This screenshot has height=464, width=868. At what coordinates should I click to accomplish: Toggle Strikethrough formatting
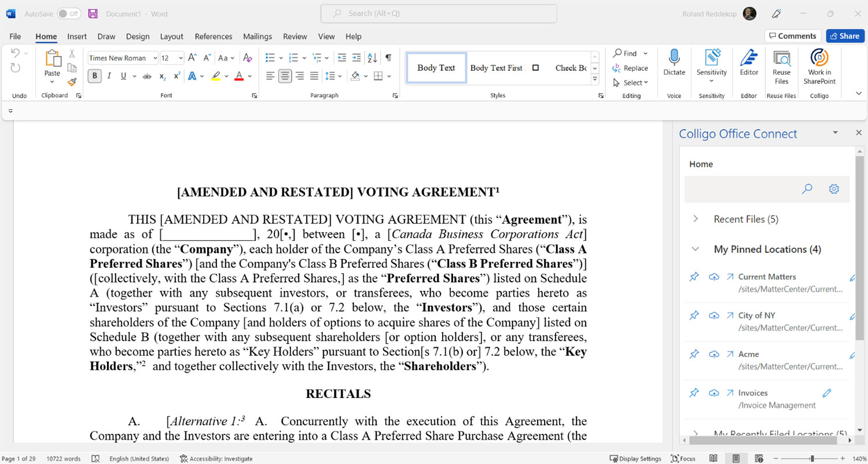[x=147, y=76]
